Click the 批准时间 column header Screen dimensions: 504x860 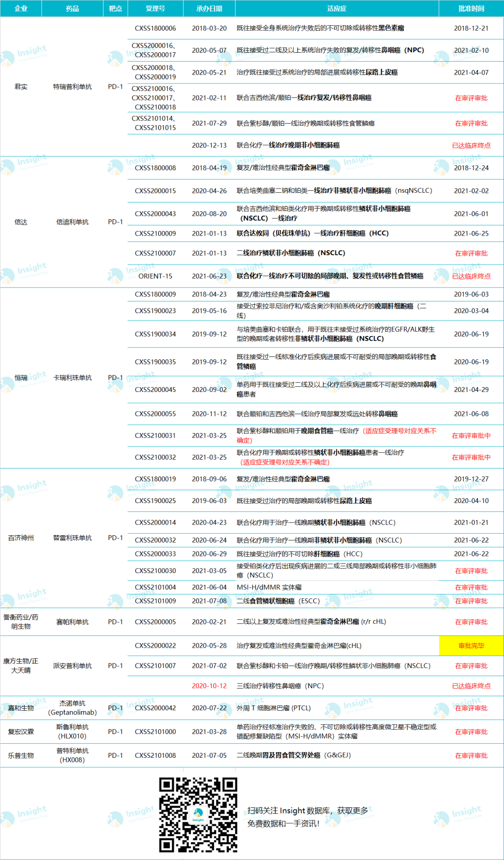[x=471, y=8]
